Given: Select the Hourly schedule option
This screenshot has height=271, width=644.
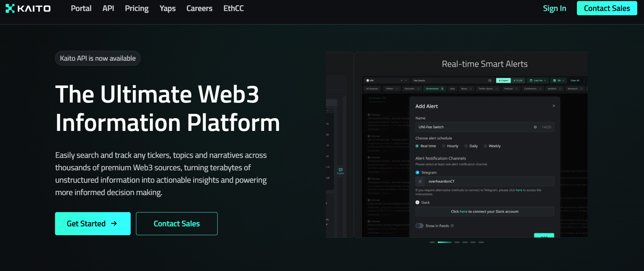Looking at the screenshot, I should click(450, 146).
